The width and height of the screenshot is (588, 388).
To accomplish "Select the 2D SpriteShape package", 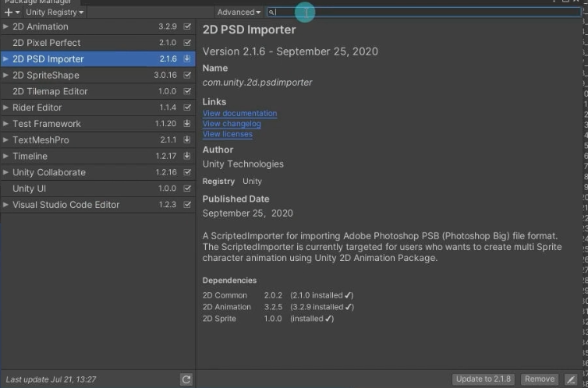I will (x=98, y=75).
